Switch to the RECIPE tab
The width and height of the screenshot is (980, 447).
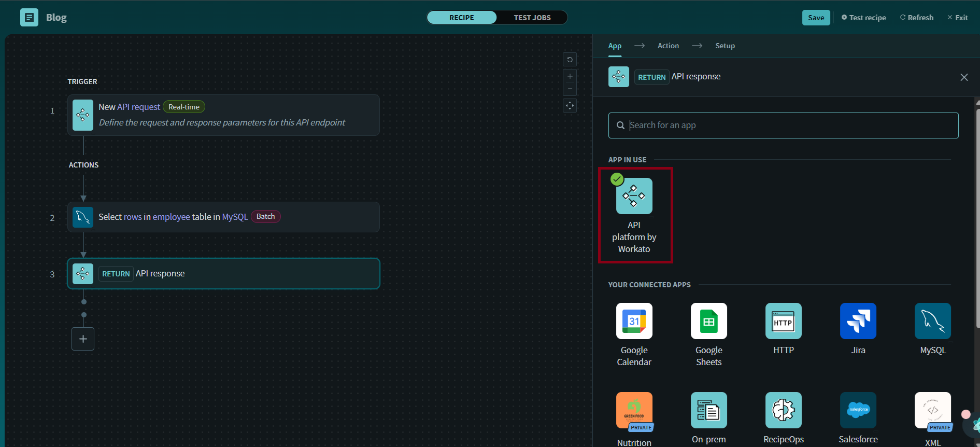(x=462, y=18)
